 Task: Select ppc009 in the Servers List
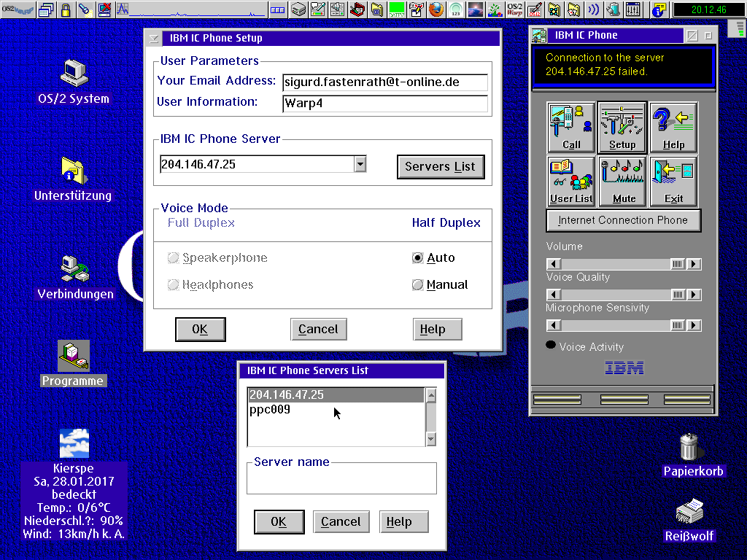point(336,410)
